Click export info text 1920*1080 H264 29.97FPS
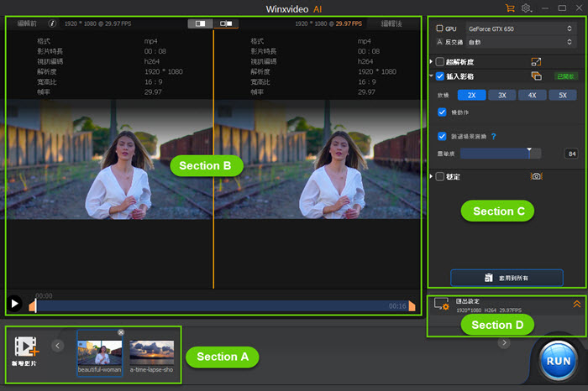This screenshot has height=391, width=588. (489, 310)
